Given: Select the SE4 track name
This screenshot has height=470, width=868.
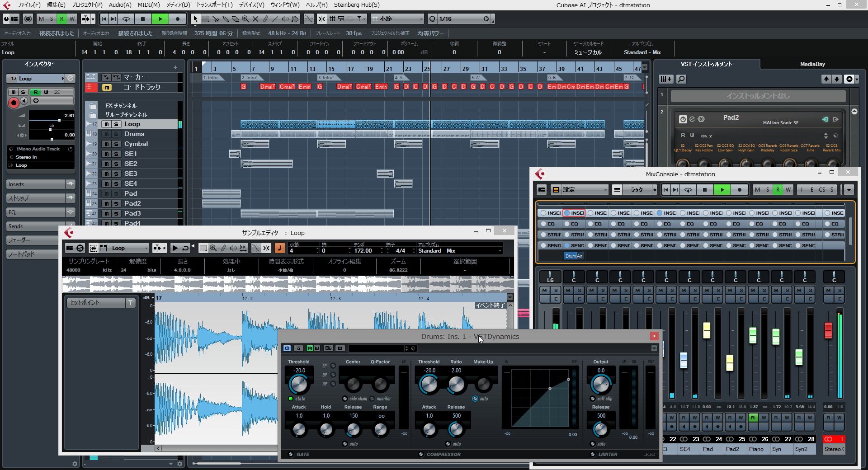Looking at the screenshot, I should [x=131, y=184].
